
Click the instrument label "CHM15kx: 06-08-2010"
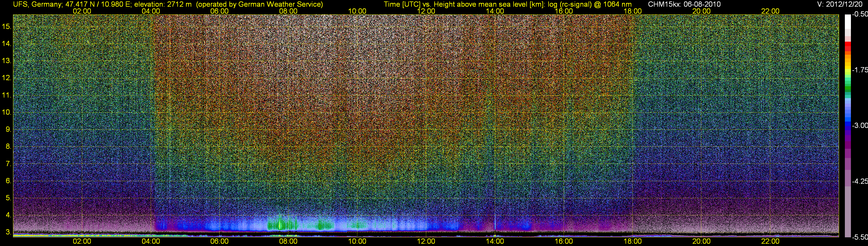point(684,4)
